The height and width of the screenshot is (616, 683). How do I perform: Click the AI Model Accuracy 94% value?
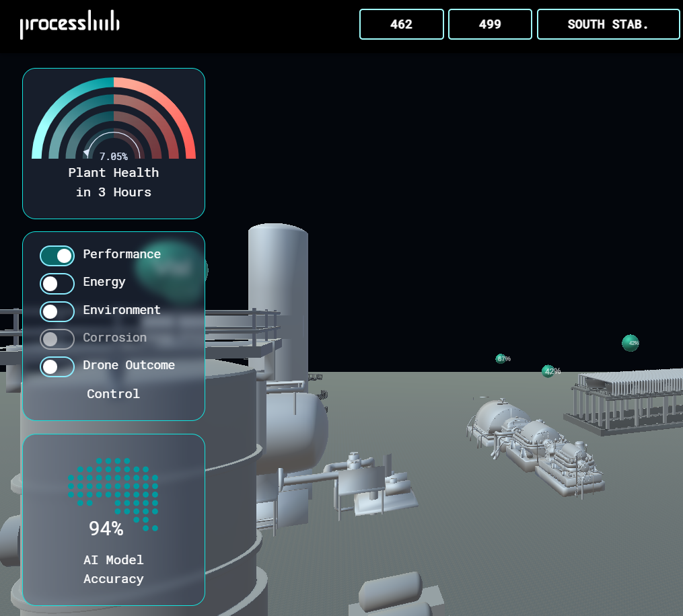pos(106,529)
